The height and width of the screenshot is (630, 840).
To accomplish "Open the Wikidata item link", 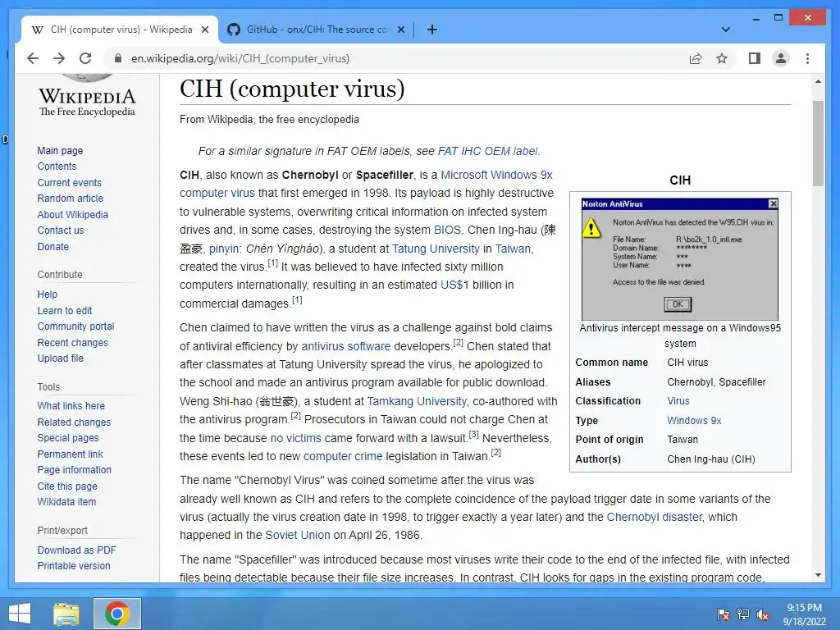I will [x=66, y=501].
